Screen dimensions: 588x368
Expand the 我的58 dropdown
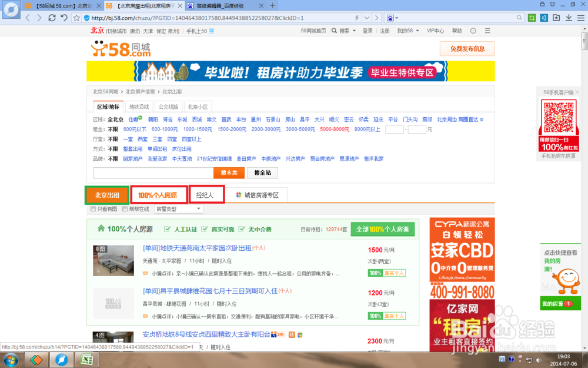(x=417, y=31)
